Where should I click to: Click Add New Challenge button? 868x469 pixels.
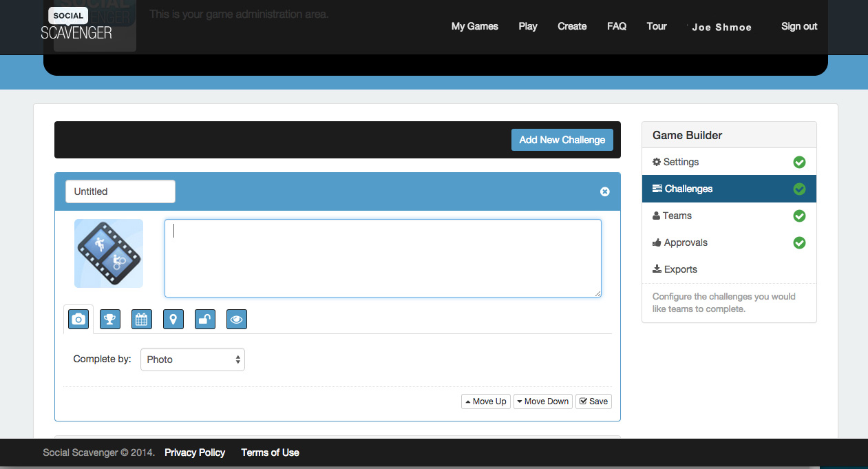tap(562, 140)
